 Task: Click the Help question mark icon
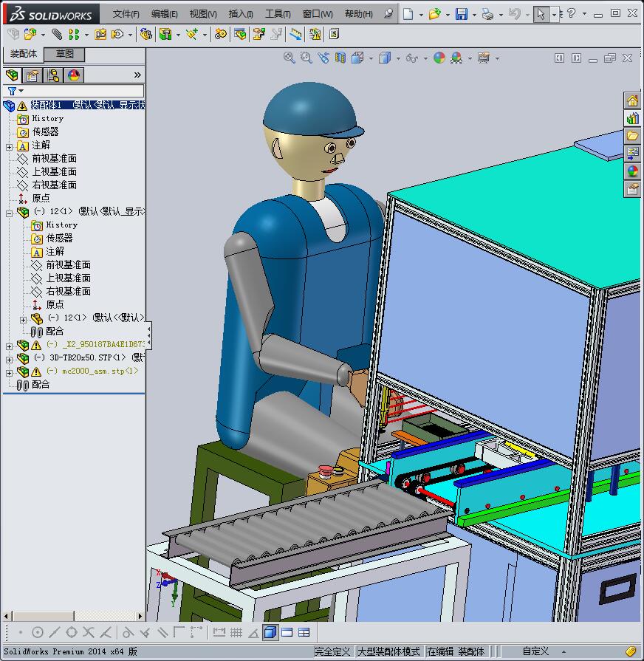click(x=572, y=13)
